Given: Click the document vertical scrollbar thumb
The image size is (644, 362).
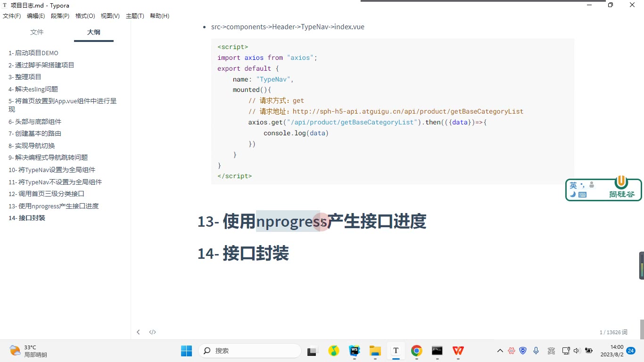Looking at the screenshot, I should pos(642,329).
